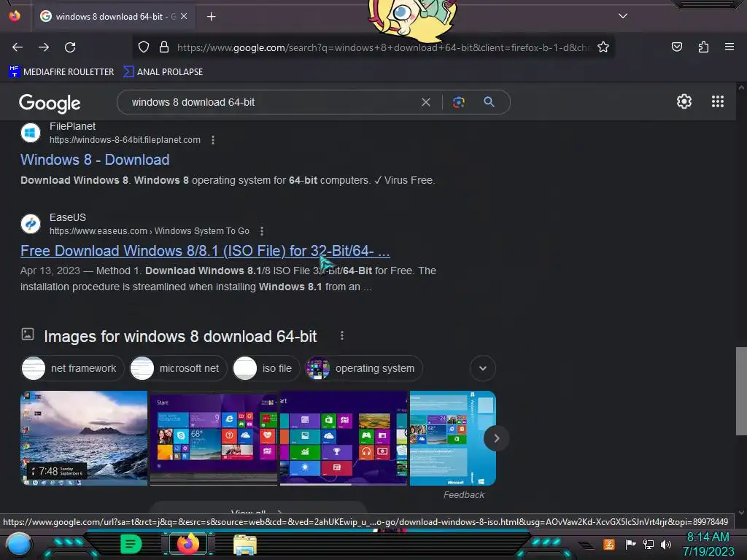The height and width of the screenshot is (560, 747).
Task: Open FilePlanet result options menu
Action: (213, 140)
